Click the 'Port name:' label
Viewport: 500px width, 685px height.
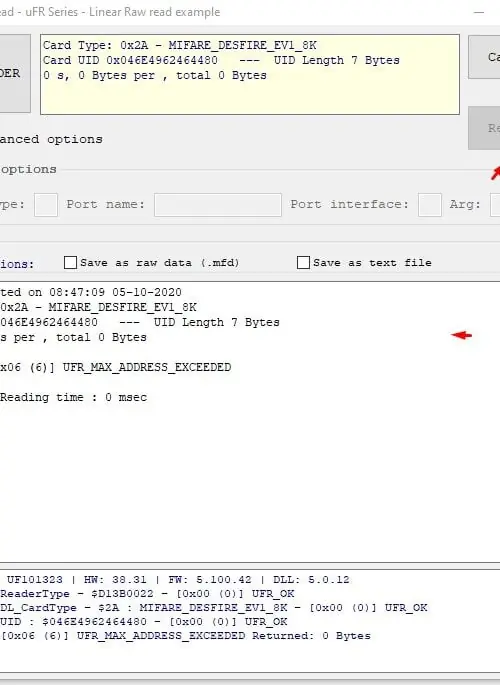[x=105, y=204]
